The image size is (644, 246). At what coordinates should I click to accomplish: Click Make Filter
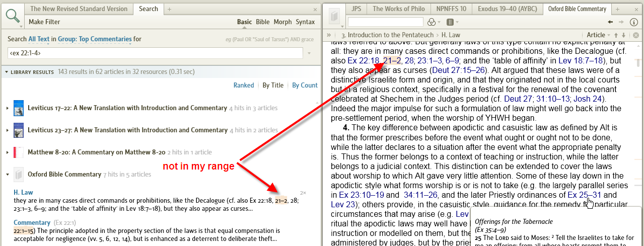tap(44, 22)
